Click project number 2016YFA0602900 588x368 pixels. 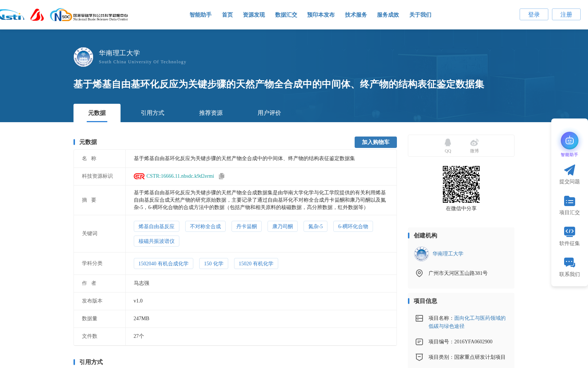473,342
